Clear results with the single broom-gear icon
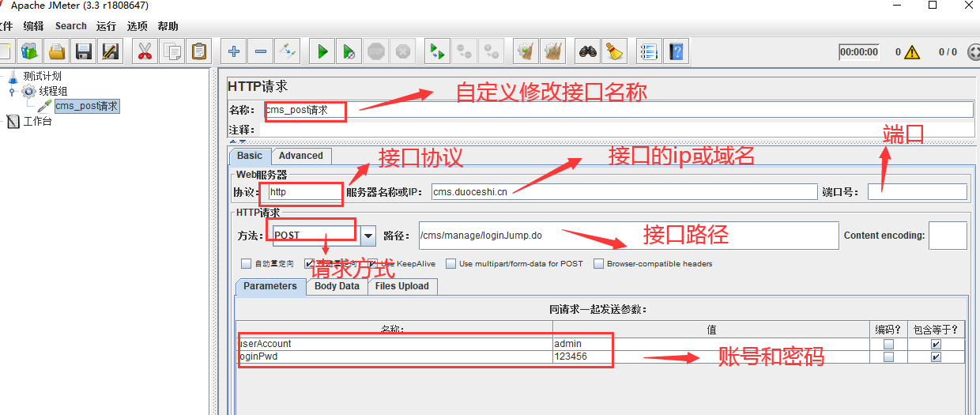 (x=526, y=52)
